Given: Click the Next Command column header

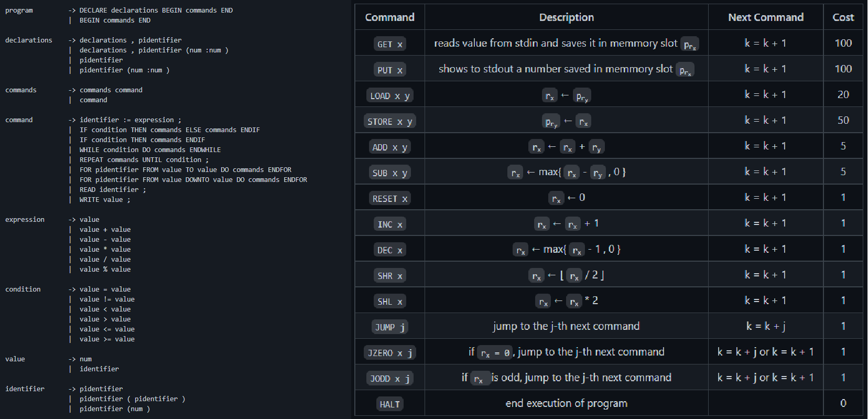Looking at the screenshot, I should (x=765, y=17).
